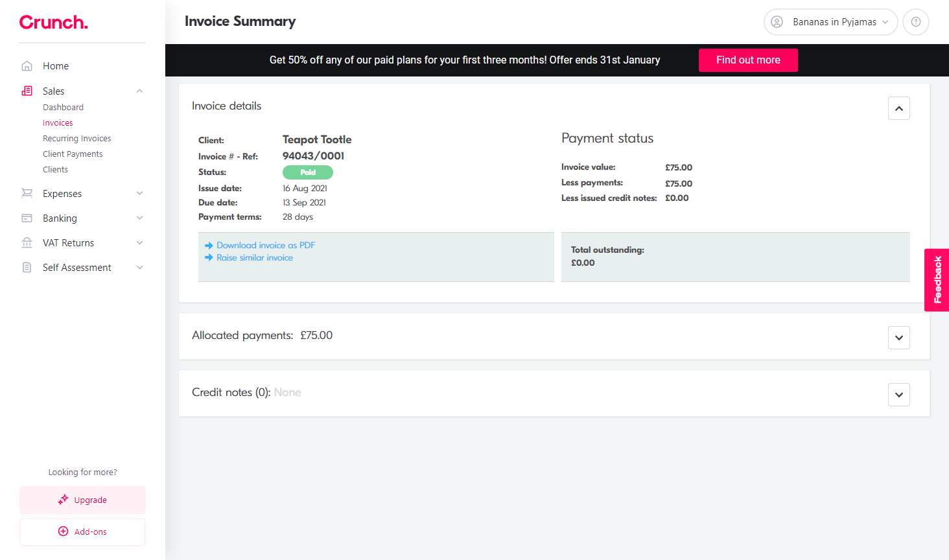
Task: Expand the Allocated payments section
Action: coord(898,338)
